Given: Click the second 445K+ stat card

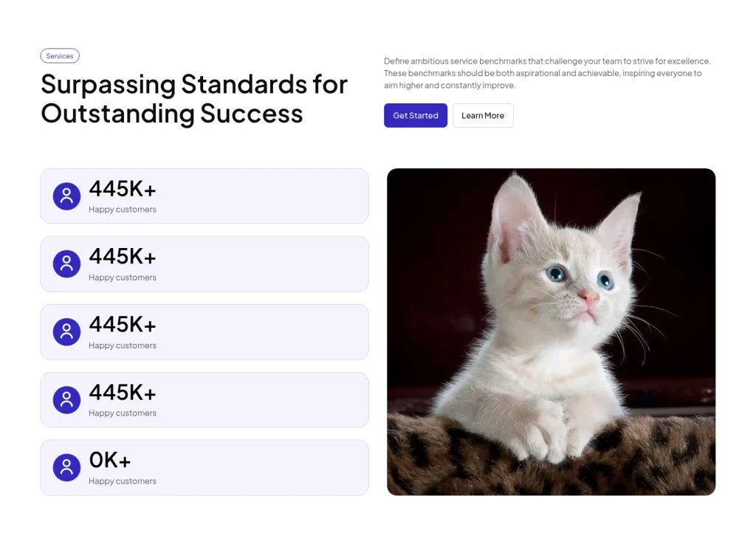Looking at the screenshot, I should [205, 264].
